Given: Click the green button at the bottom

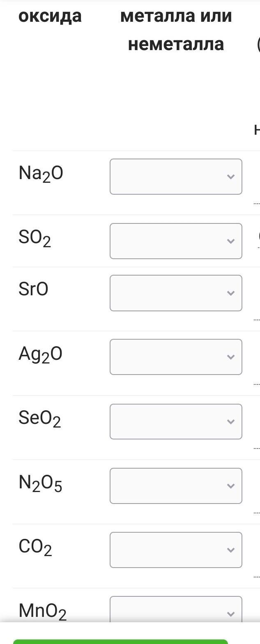Looking at the screenshot, I should click(x=120, y=641).
